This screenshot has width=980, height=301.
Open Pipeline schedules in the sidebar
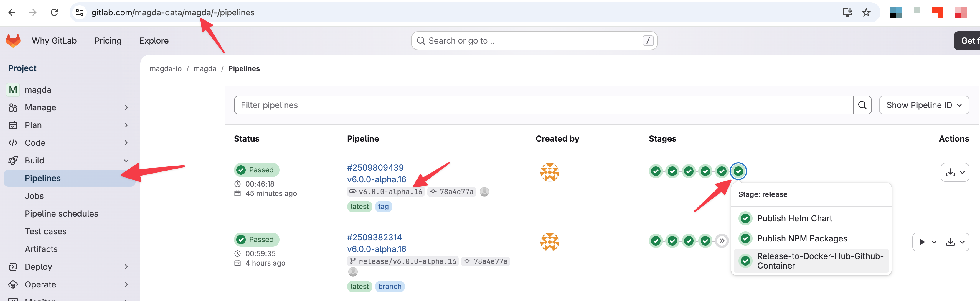(62, 214)
